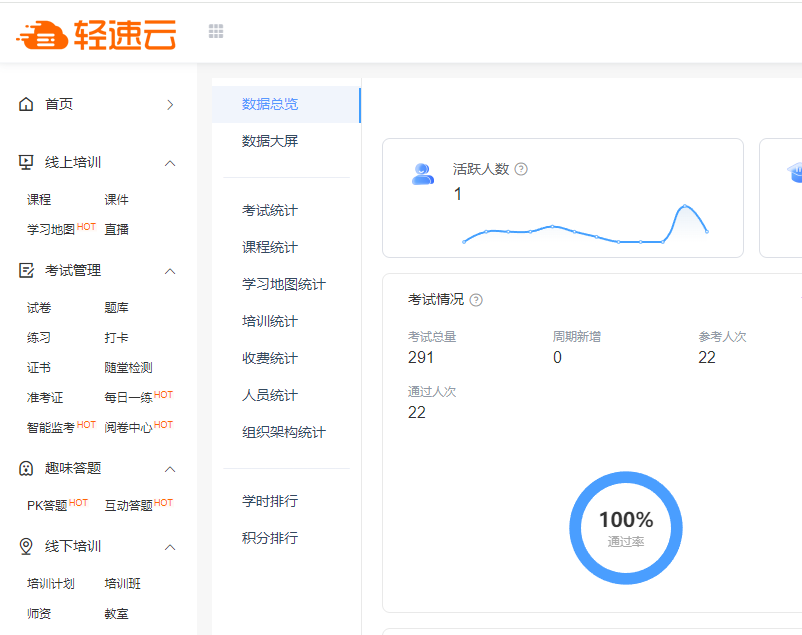The width and height of the screenshot is (802, 635).
Task: Go to 题库 question bank
Action: coord(116,308)
